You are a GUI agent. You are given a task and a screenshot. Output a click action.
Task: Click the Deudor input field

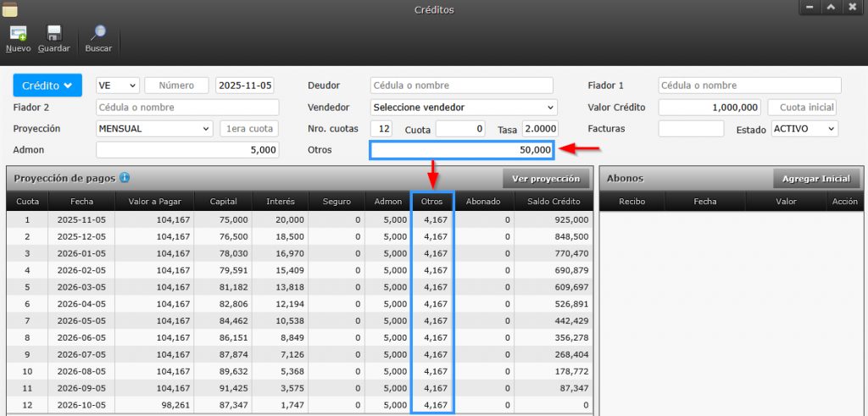[x=461, y=86]
